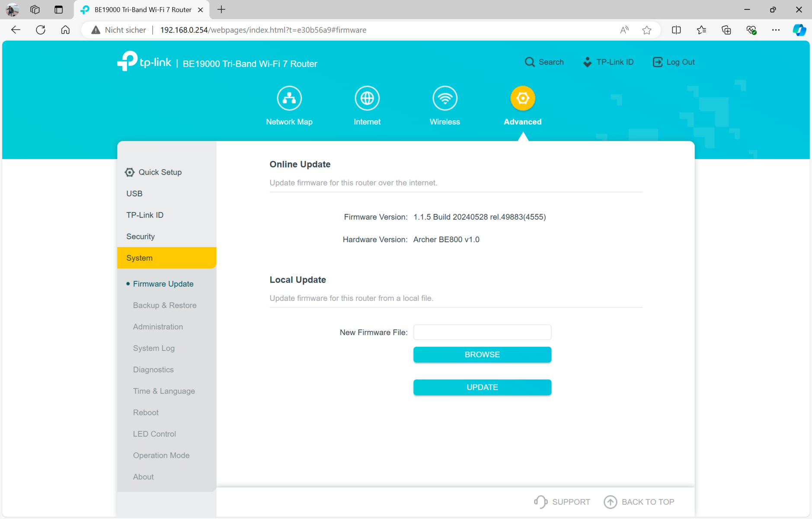Select the firmware version text 1.1.5 Build
The height and width of the screenshot is (519, 812).
click(480, 217)
